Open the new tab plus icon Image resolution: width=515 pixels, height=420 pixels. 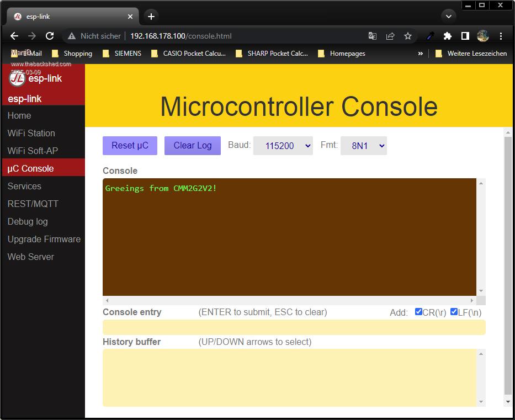coord(151,17)
